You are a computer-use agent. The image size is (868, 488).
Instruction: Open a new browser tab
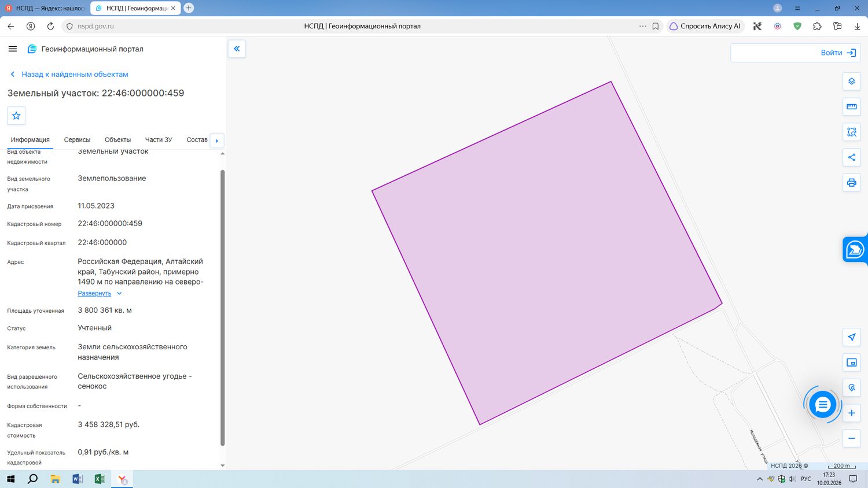coord(189,8)
